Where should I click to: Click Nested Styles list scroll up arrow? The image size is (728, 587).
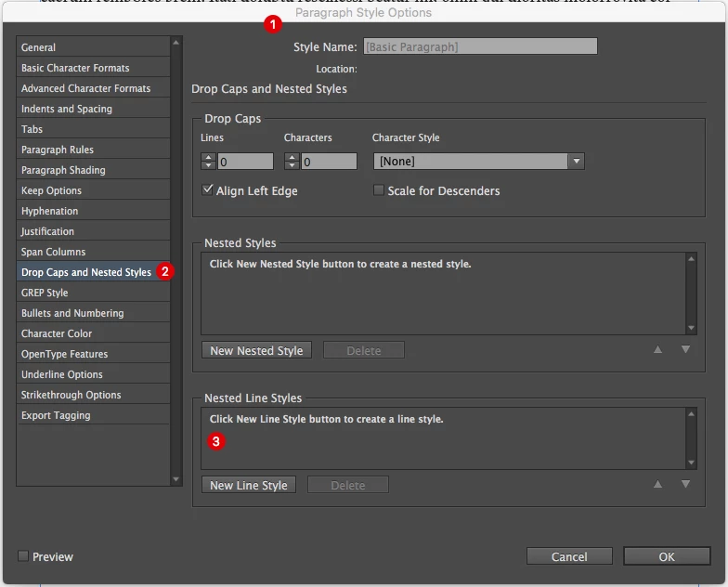coord(691,258)
